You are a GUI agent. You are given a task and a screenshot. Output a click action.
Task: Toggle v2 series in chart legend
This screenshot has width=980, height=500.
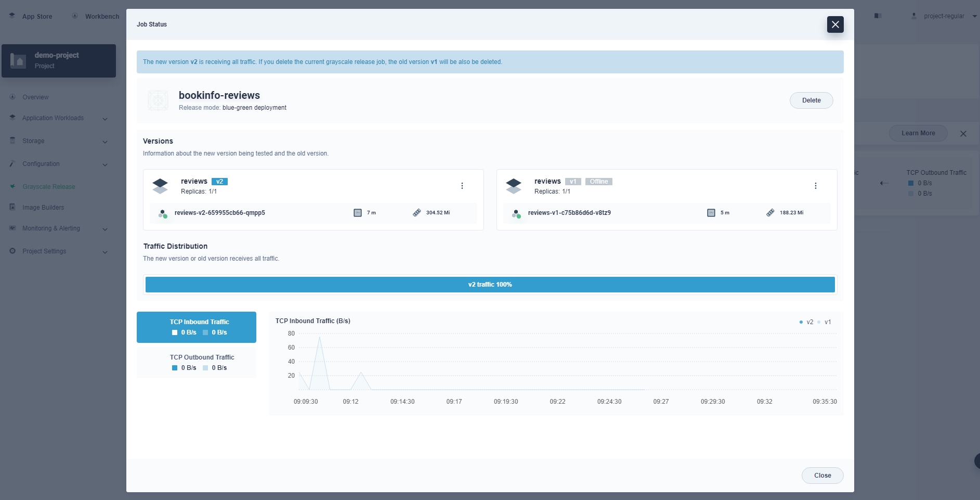coord(806,322)
